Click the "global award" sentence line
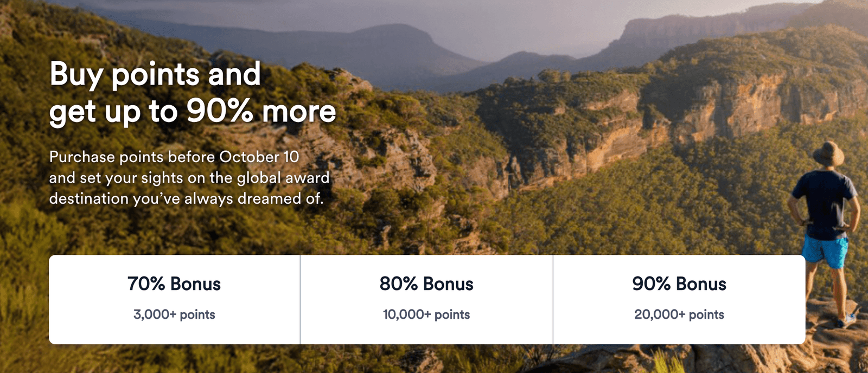 [189, 178]
